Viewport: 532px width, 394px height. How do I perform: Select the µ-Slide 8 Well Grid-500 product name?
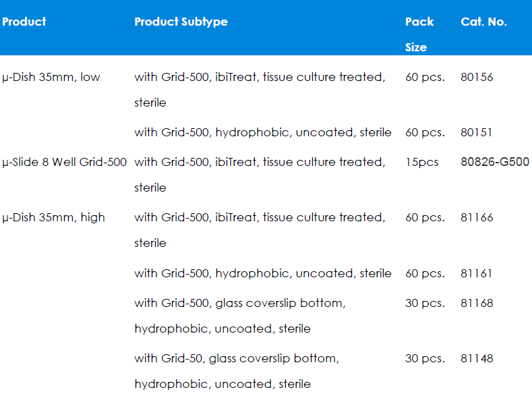65,162
